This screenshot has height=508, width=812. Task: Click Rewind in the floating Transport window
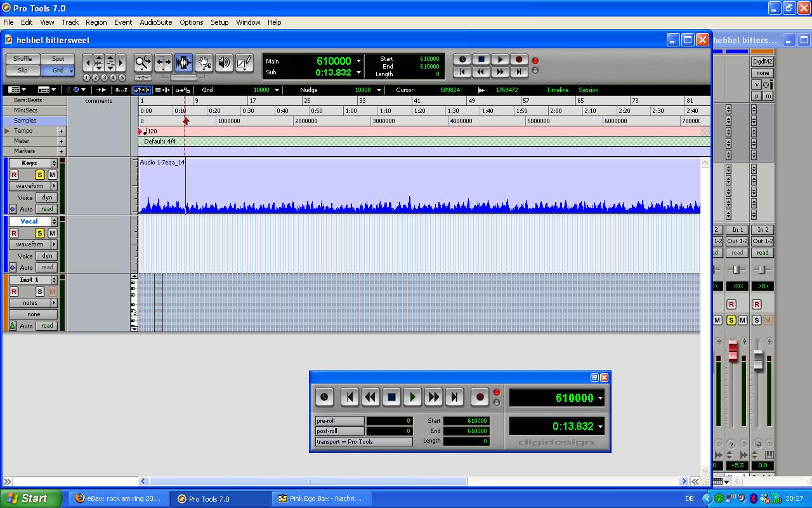click(x=370, y=398)
